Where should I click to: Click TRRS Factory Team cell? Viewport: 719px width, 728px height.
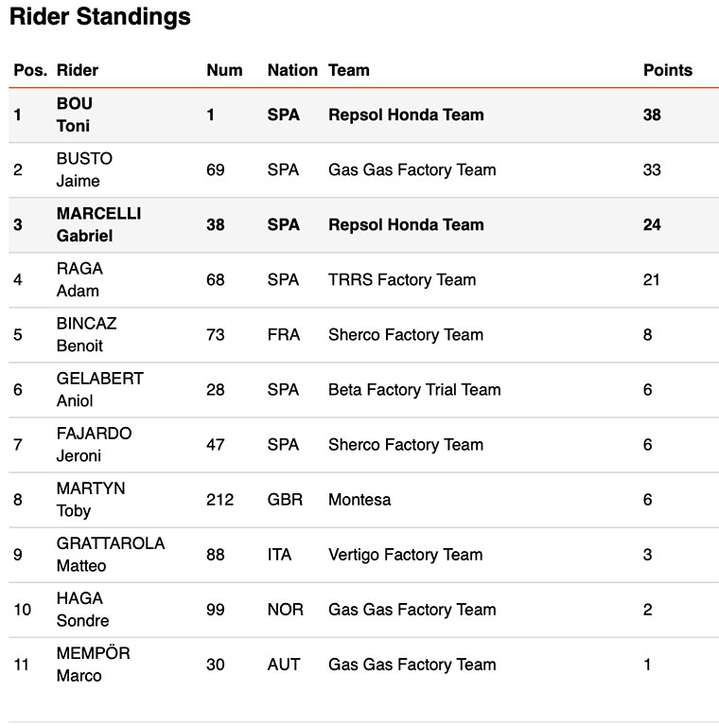(402, 279)
